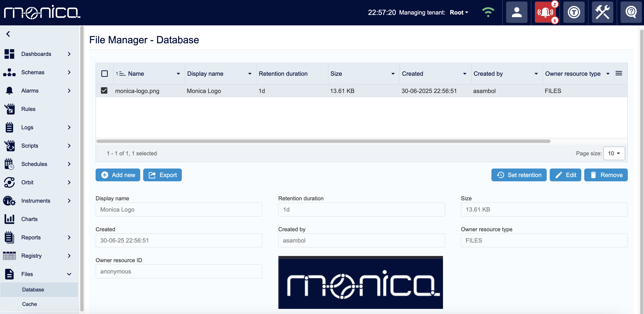This screenshot has height=314, width=644.
Task: Open the tools wrench icon in top bar
Action: (x=602, y=12)
